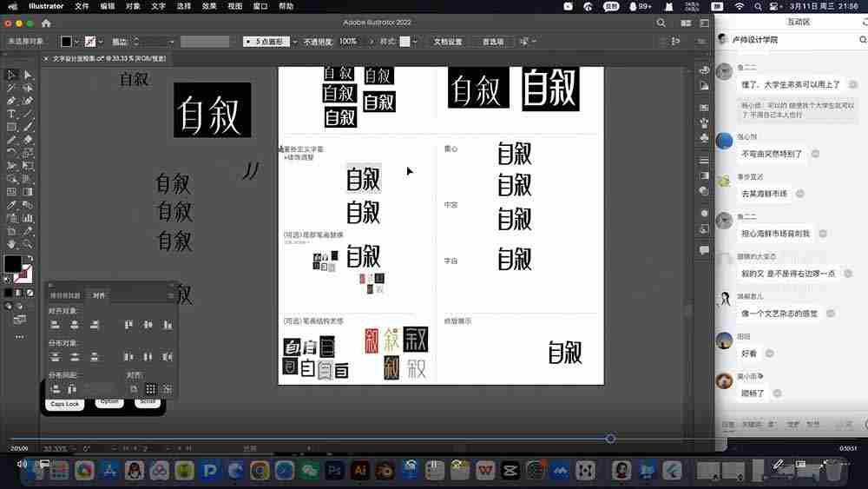Click Horizontal Align Left in Align panel
Screen dimensions: 868x489
click(55, 325)
